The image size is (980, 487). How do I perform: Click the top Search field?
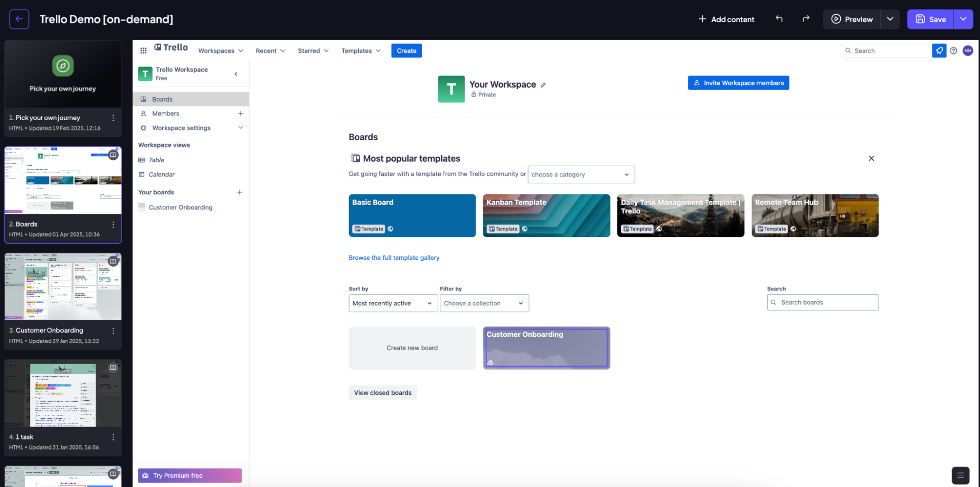point(886,51)
